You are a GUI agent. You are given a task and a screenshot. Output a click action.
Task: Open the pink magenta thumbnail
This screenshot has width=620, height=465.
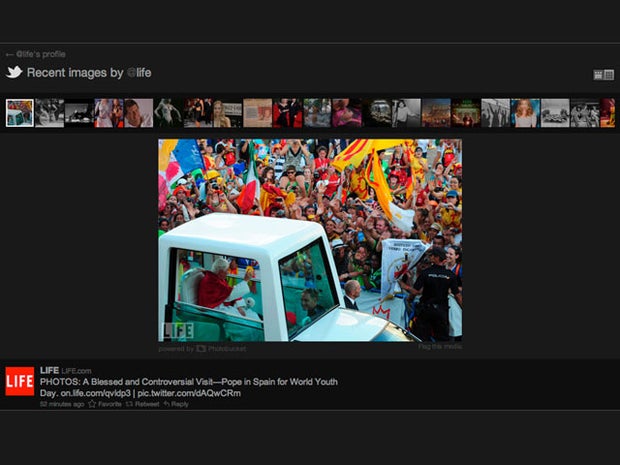pos(347,113)
